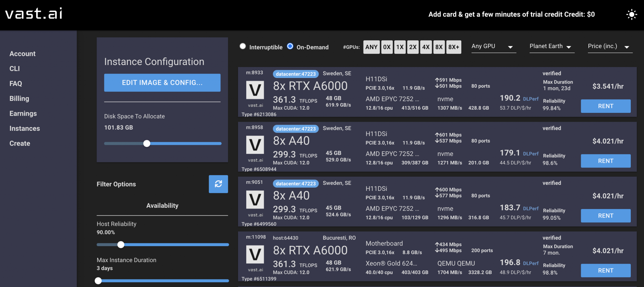Open the Planet Earth location dropdown

click(x=551, y=46)
